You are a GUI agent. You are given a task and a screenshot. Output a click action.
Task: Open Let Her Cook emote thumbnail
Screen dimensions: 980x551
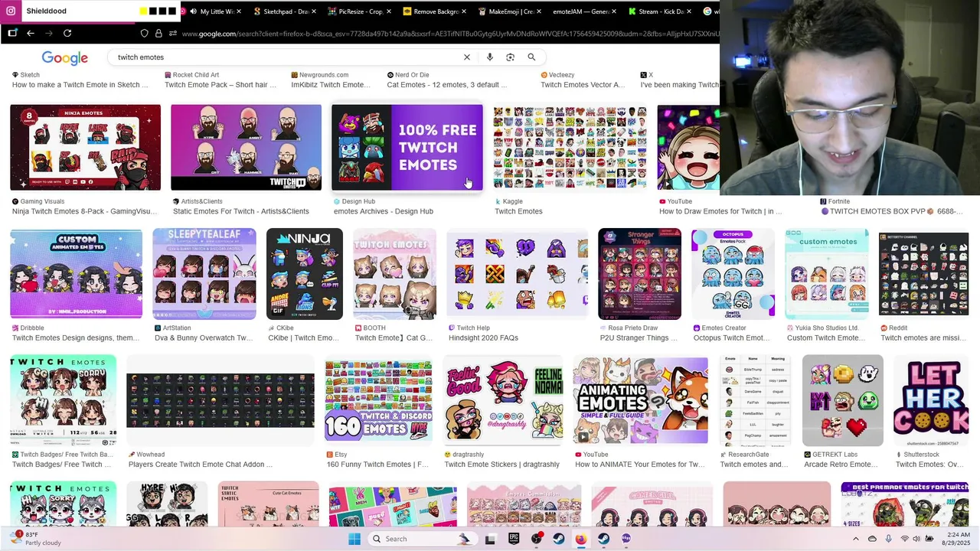(x=931, y=399)
